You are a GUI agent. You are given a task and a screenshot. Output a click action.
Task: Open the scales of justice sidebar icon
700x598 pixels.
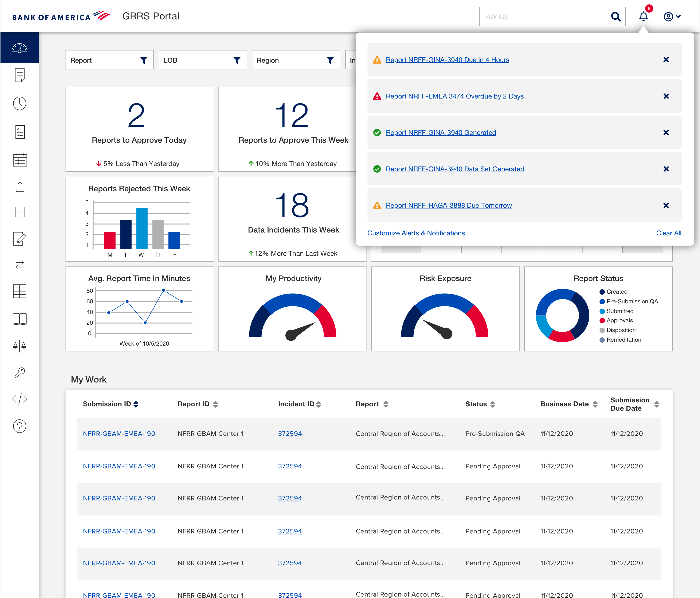pyautogui.click(x=20, y=346)
